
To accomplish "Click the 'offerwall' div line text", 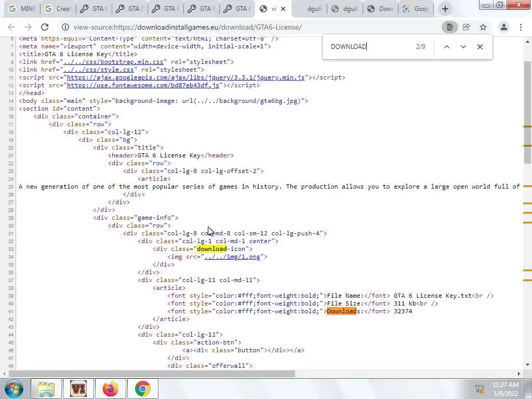I will pyautogui.click(x=210, y=366).
